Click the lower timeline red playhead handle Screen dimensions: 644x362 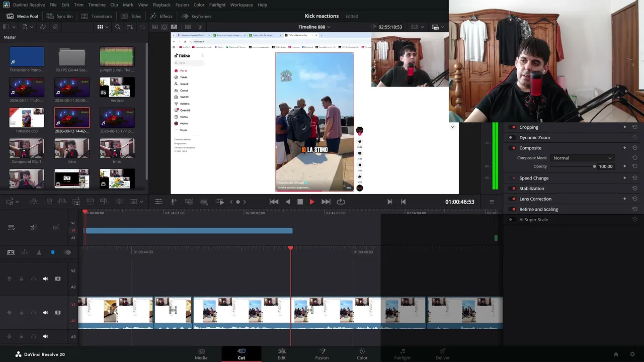click(x=290, y=248)
